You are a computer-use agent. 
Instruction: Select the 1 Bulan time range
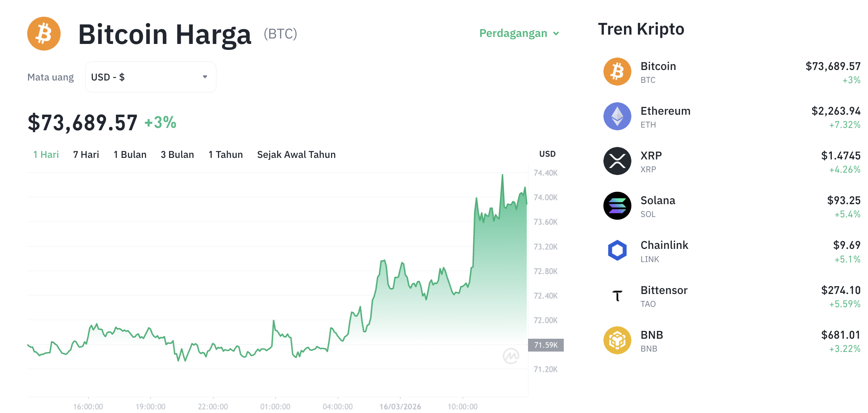[x=130, y=154]
